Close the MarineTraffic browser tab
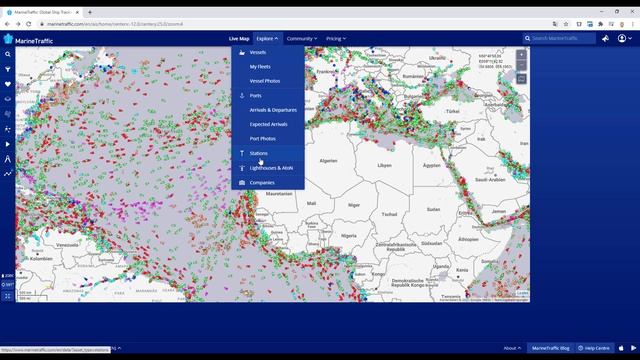This screenshot has height=360, width=640. (77, 12)
